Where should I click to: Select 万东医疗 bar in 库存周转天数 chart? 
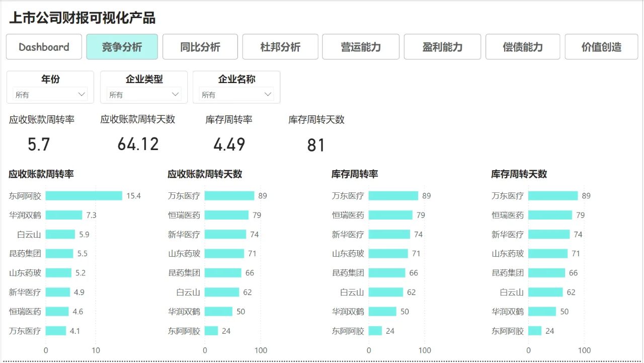[553, 196]
